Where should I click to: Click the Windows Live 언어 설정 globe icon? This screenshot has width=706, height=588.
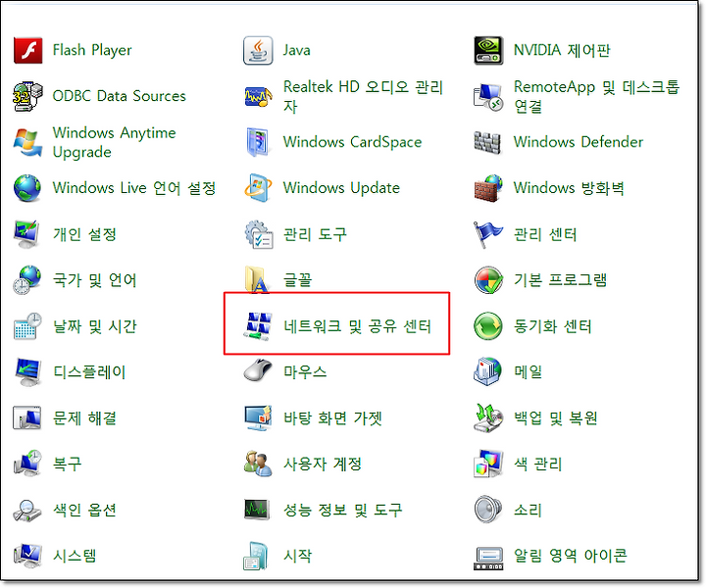click(x=27, y=188)
